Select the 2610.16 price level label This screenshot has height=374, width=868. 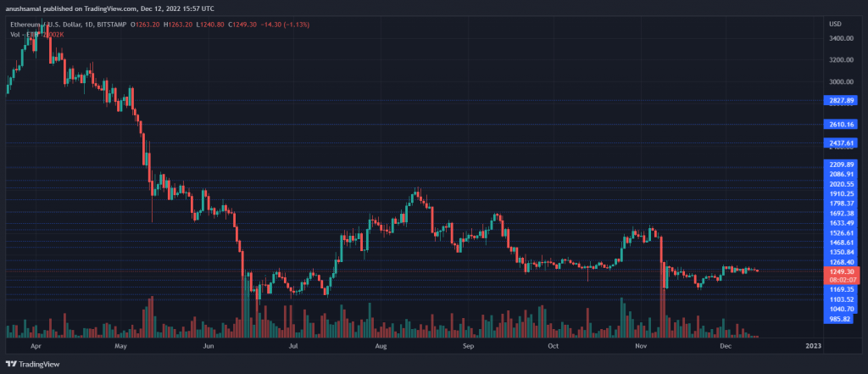tap(842, 124)
